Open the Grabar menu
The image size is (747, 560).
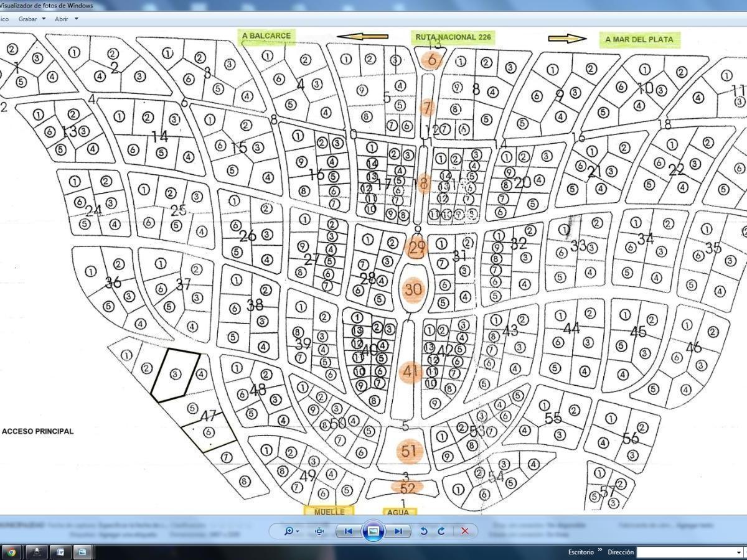pyautogui.click(x=28, y=19)
